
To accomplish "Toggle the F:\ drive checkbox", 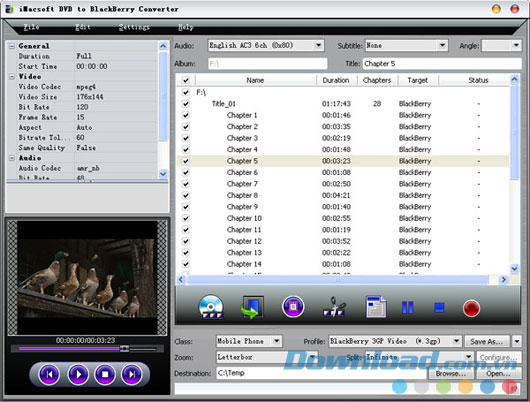I will pyautogui.click(x=186, y=92).
